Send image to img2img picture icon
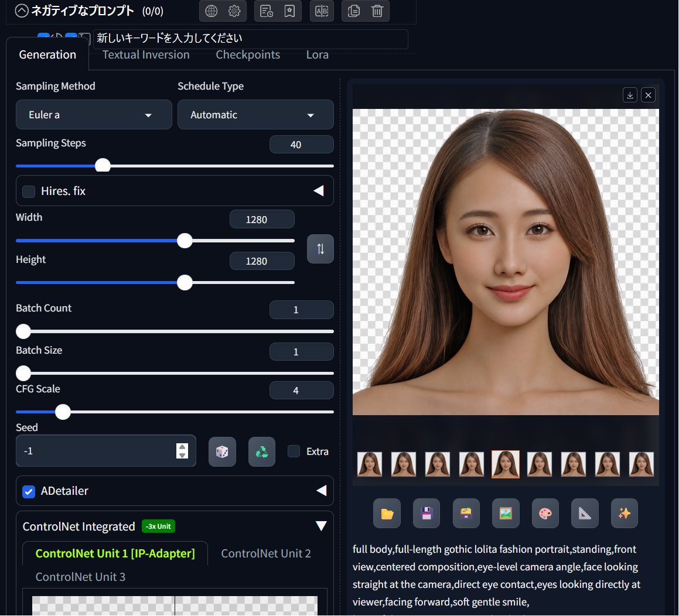The image size is (679, 616). coord(506,514)
